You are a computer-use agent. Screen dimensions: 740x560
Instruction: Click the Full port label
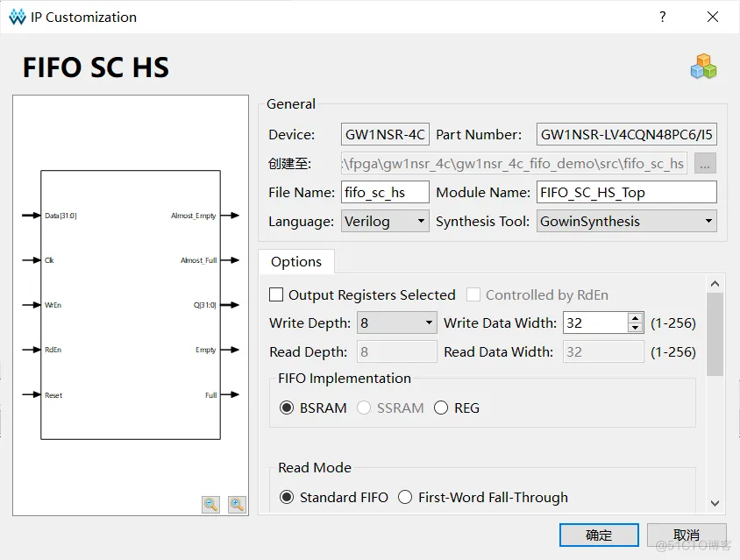pos(211,395)
